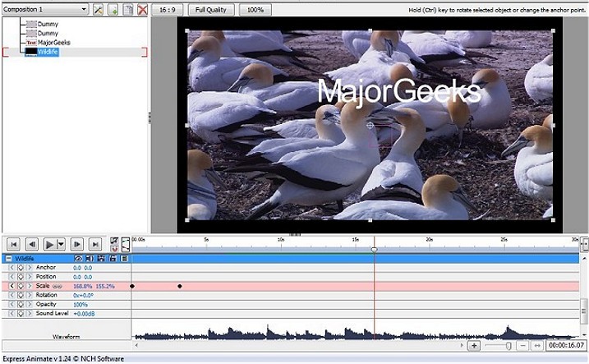Go to end of timeline
The height and width of the screenshot is (364, 589).
(x=95, y=245)
